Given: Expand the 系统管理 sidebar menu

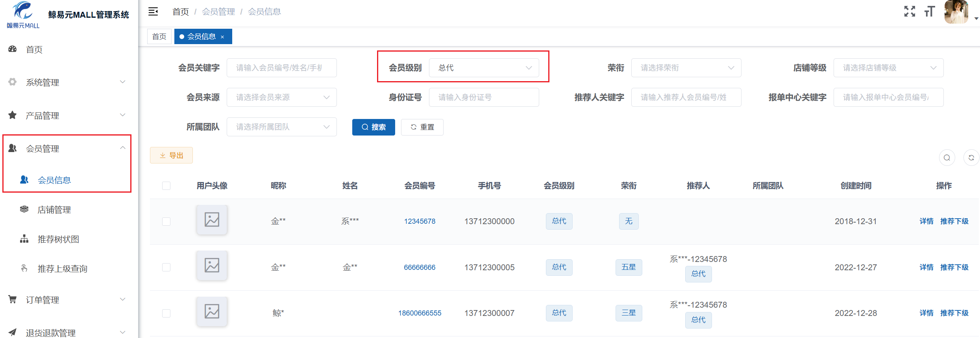Looking at the screenshot, I should [x=67, y=82].
